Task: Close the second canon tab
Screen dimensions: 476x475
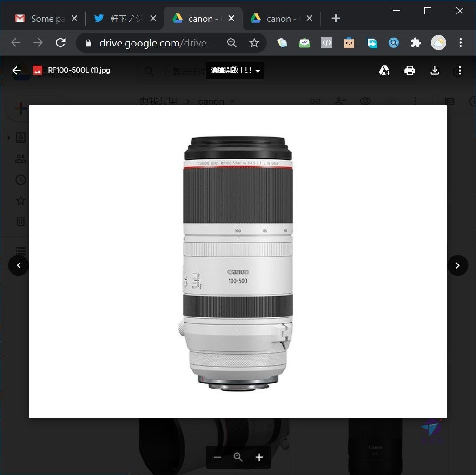Action: click(x=309, y=19)
